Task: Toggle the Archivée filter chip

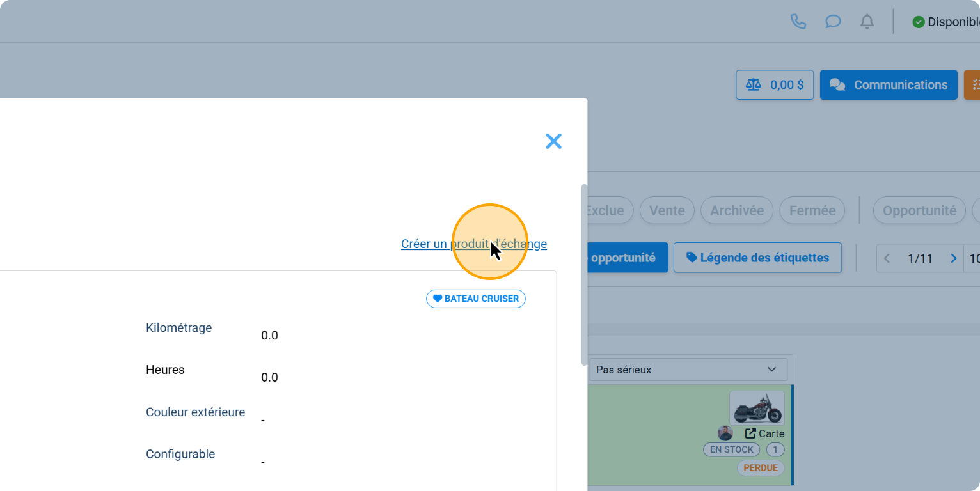Action: (737, 210)
